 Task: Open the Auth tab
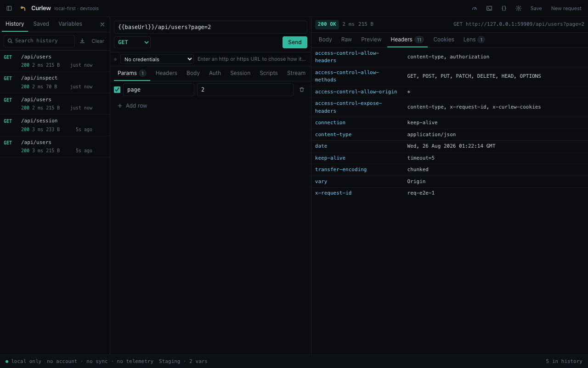[x=215, y=73]
